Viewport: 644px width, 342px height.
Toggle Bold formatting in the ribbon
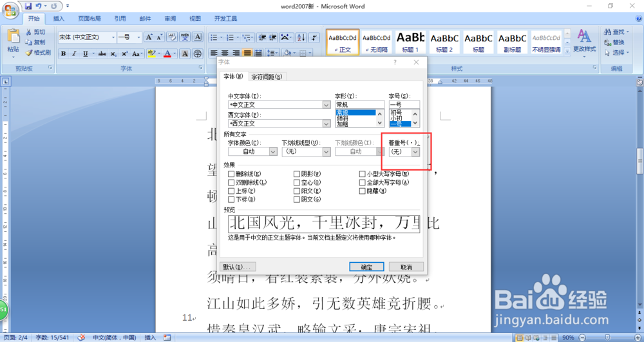[63, 54]
